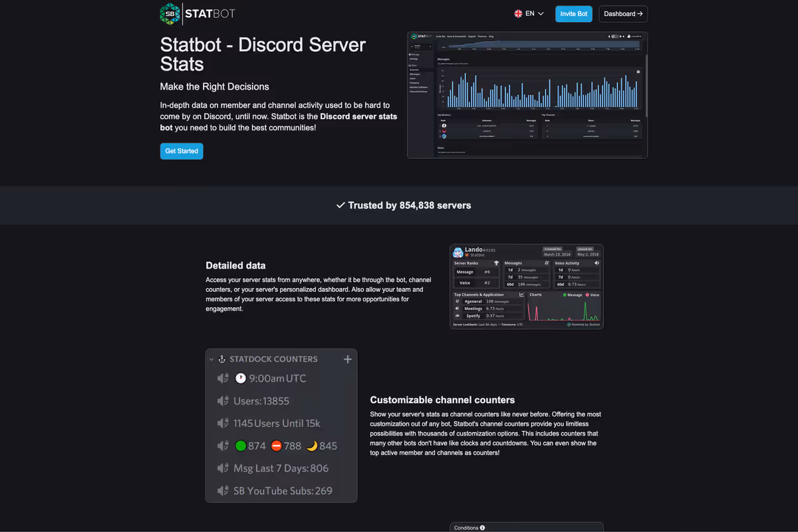
Task: Click the speaker icon beside Meetings row
Action: click(458, 309)
